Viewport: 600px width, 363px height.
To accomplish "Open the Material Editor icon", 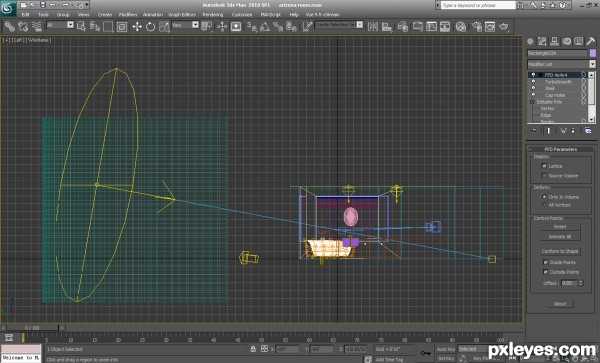I will coord(461,26).
